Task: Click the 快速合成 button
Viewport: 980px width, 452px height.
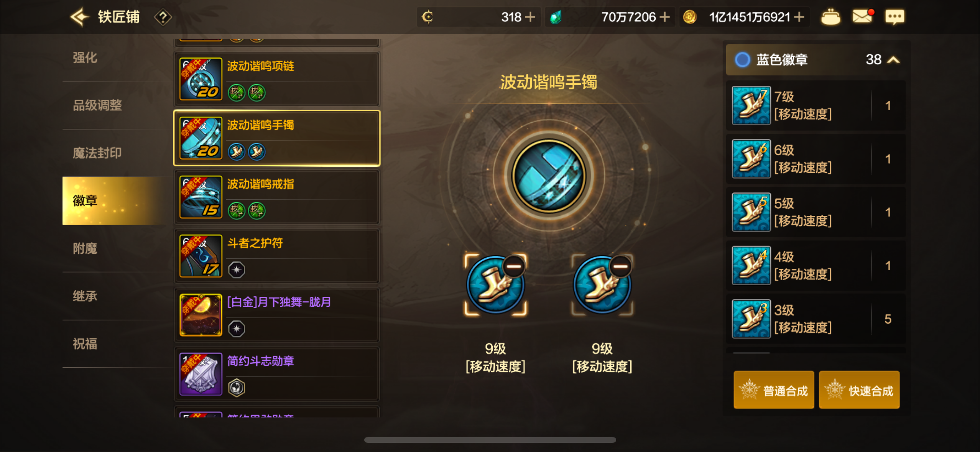Action: [x=859, y=390]
